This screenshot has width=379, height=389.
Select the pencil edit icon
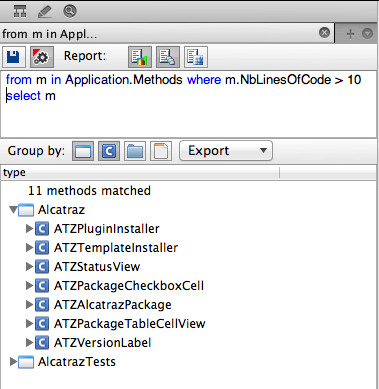[x=45, y=12]
